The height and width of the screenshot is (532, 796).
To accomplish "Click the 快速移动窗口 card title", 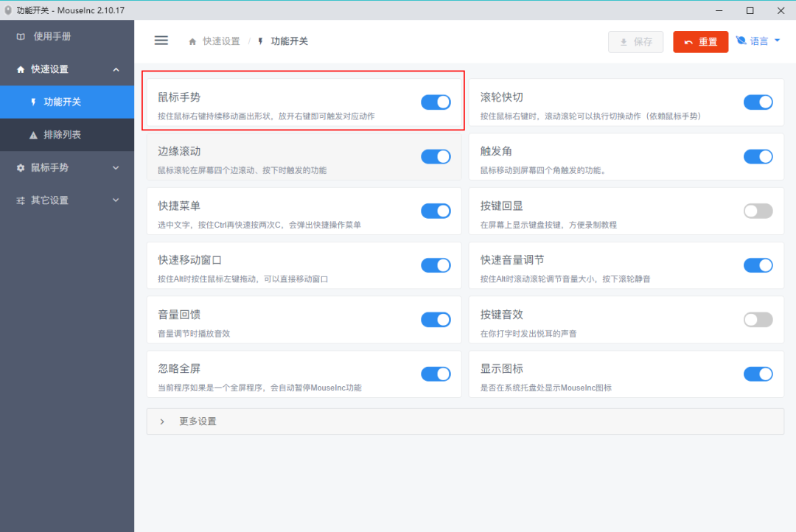I will (x=190, y=260).
